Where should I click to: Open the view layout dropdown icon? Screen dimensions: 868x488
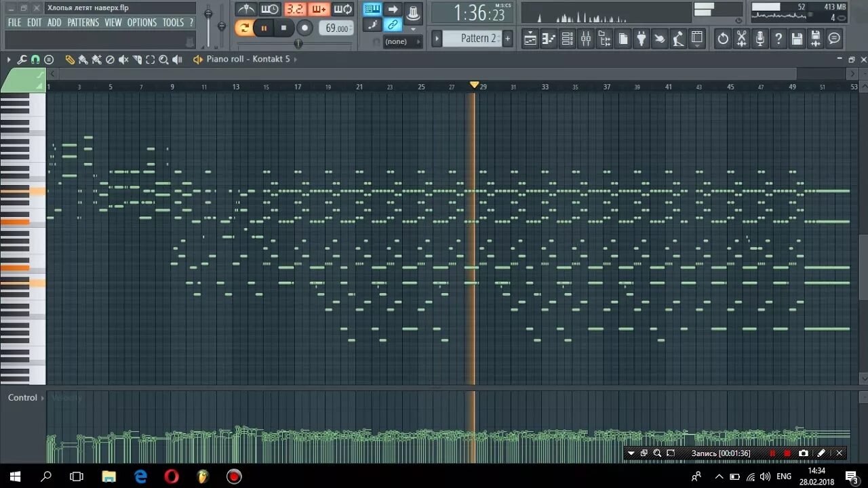coord(698,39)
